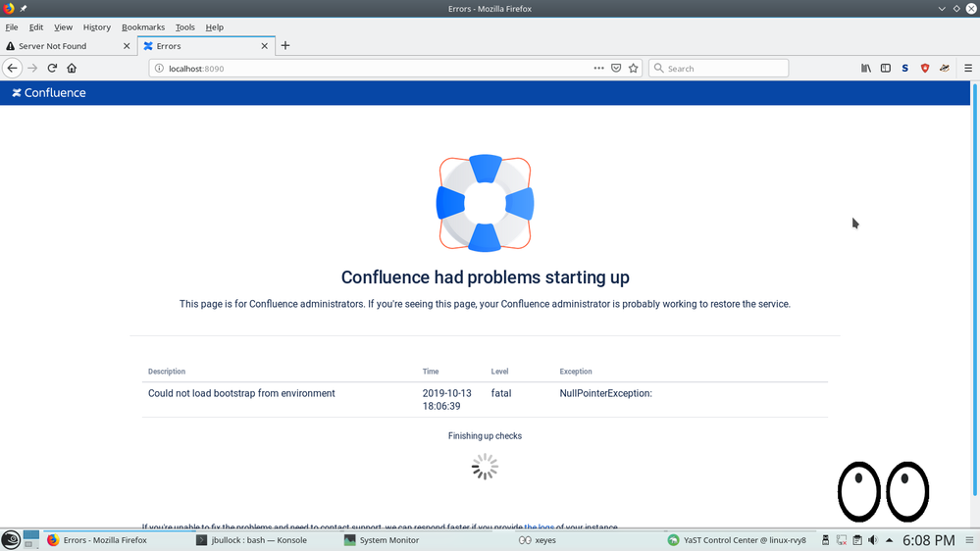Click 'NullPointerException:' exception text
Screen dimensions: 980x551
tap(605, 393)
